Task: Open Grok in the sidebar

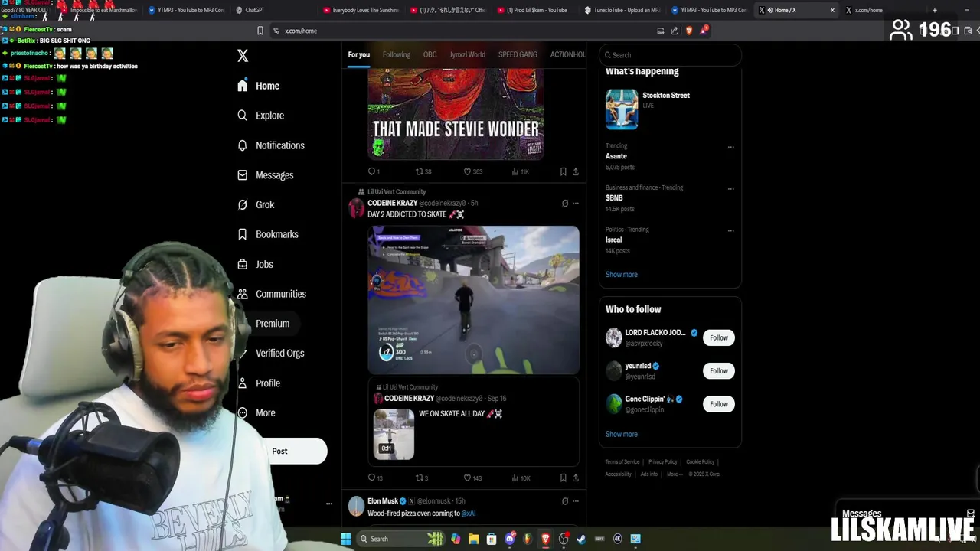Action: click(256, 204)
